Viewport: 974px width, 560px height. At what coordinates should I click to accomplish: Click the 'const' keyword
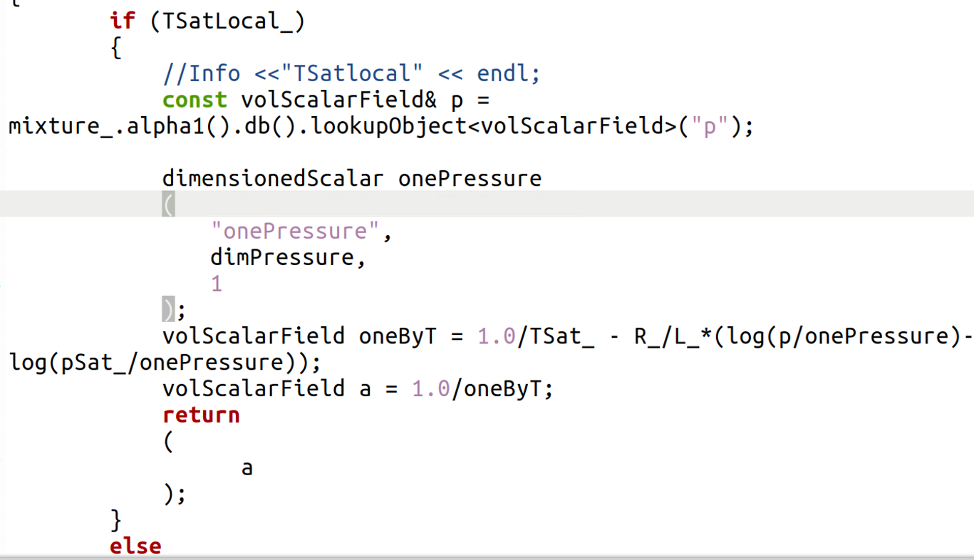pyautogui.click(x=195, y=100)
